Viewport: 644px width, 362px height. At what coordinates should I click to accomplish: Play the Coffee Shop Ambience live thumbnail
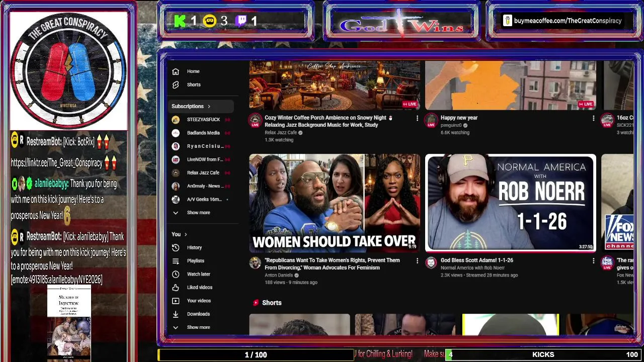click(335, 85)
